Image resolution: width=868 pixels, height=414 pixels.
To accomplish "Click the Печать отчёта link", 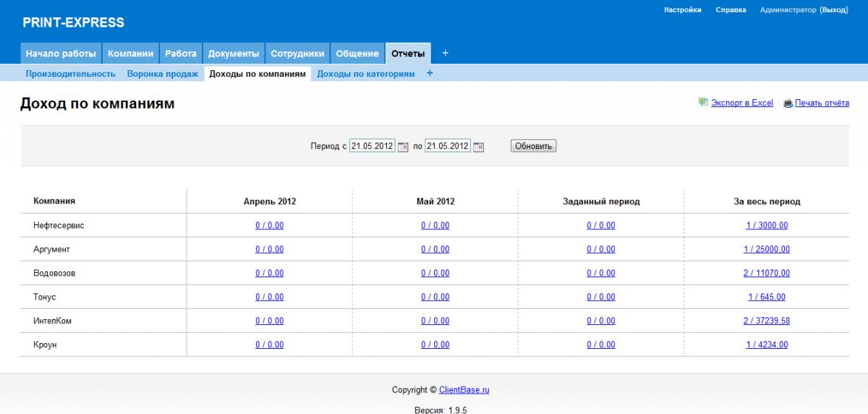I will click(x=822, y=103).
